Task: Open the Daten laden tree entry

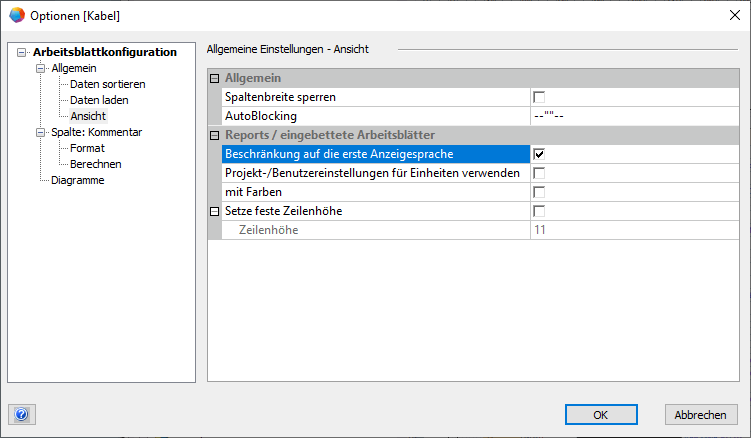Action: pos(99,100)
